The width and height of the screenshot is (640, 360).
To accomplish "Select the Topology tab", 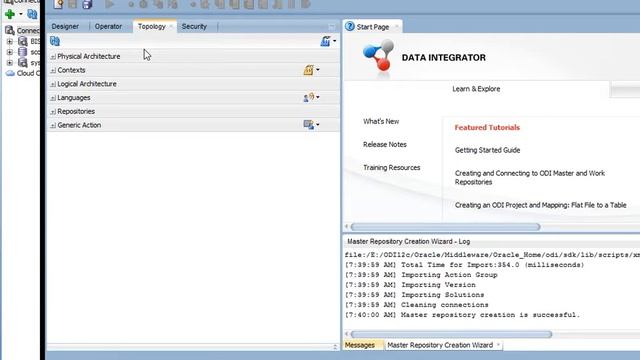I will pyautogui.click(x=151, y=27).
